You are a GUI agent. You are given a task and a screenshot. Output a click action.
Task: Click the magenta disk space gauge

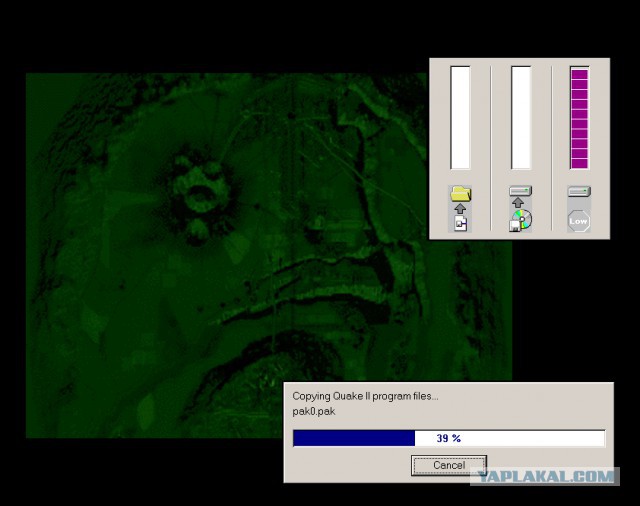coord(580,118)
